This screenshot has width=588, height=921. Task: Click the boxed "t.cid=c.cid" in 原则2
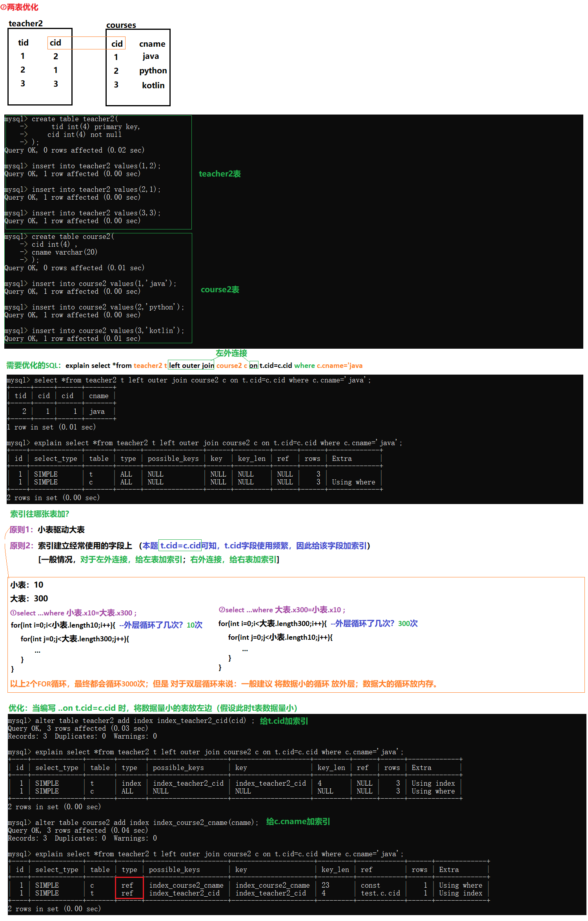click(x=180, y=546)
